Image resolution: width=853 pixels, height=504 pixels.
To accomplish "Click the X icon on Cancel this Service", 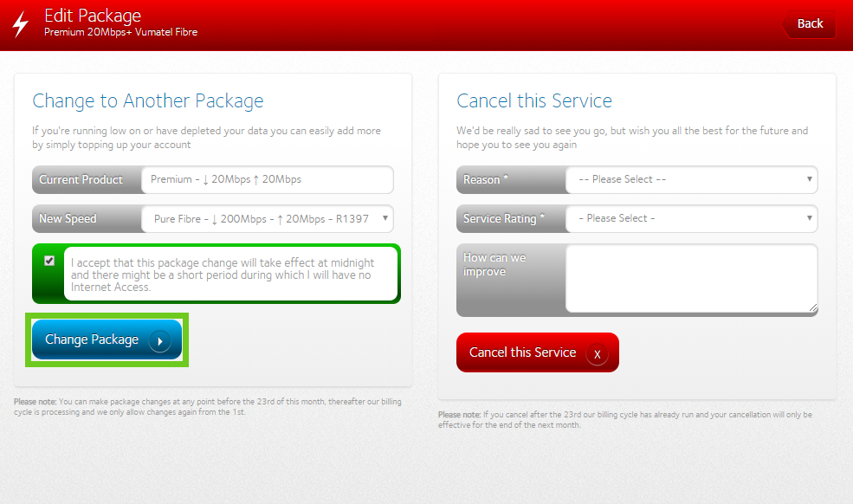I will [597, 353].
